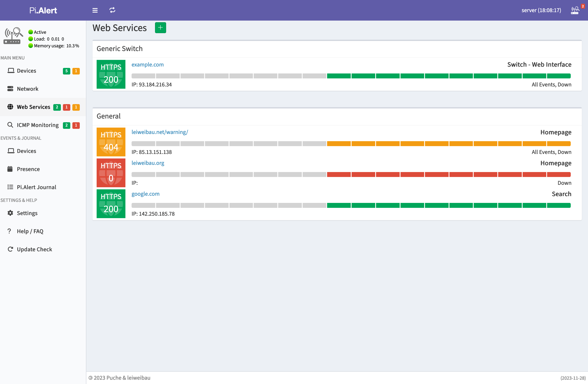Screen dimensions: 588x384
Task: Click the green HTTPS 200 tile for example.com
Action: tap(111, 74)
